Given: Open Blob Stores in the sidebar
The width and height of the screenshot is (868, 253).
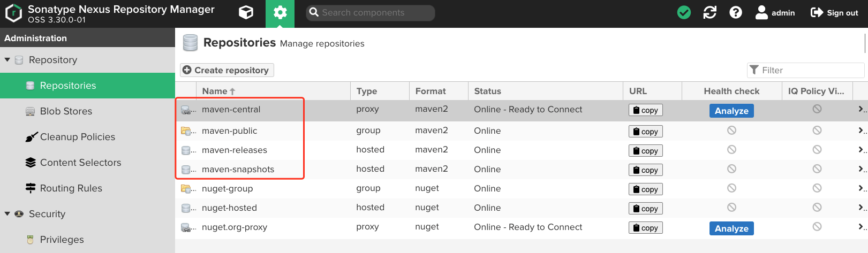Looking at the screenshot, I should pyautogui.click(x=87, y=111).
